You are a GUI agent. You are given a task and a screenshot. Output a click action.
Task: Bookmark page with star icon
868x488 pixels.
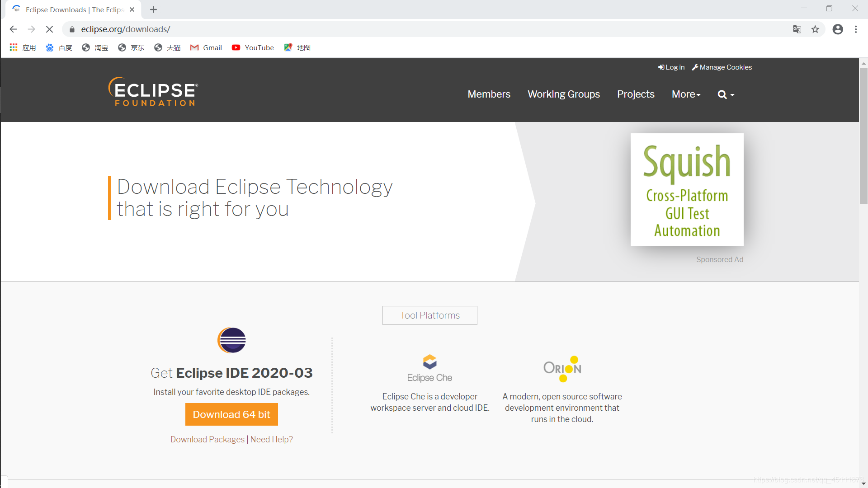[815, 29]
